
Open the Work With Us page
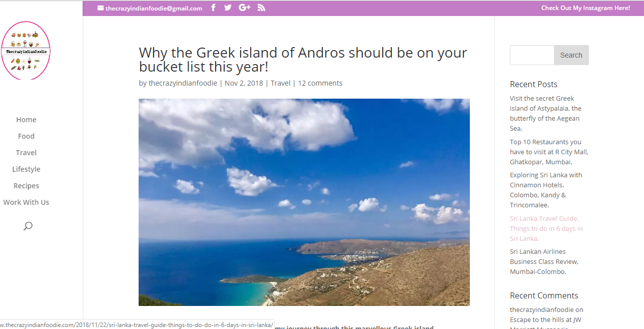point(26,202)
